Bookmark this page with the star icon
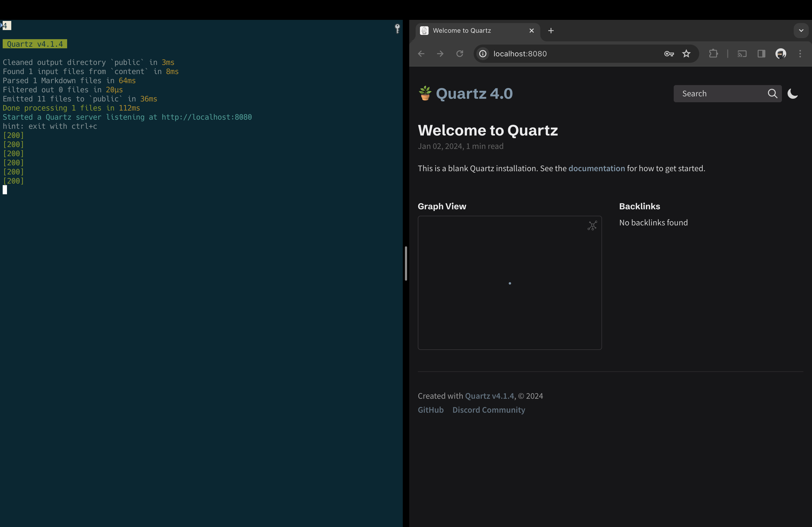The image size is (812, 527). click(x=686, y=53)
